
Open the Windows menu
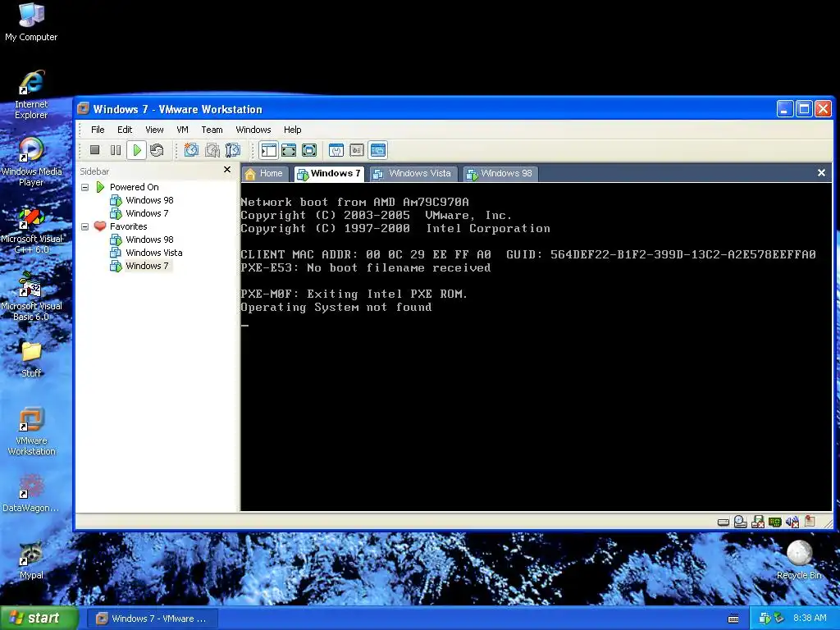(253, 130)
